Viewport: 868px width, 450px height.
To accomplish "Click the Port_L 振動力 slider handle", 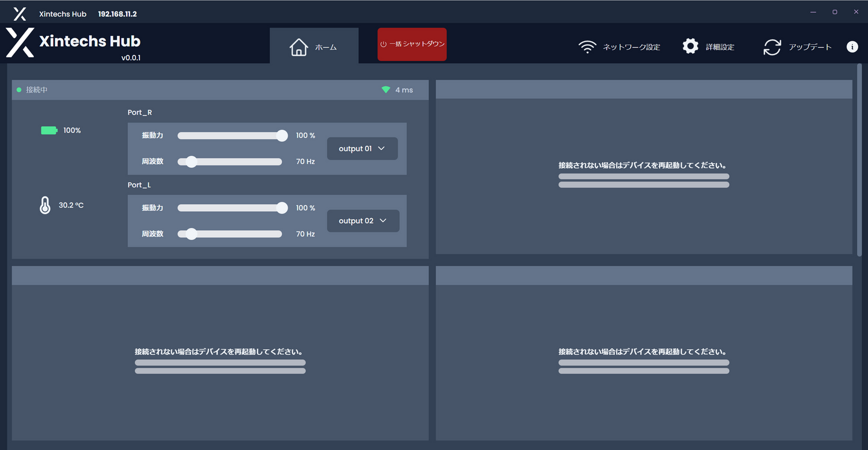I will [282, 208].
